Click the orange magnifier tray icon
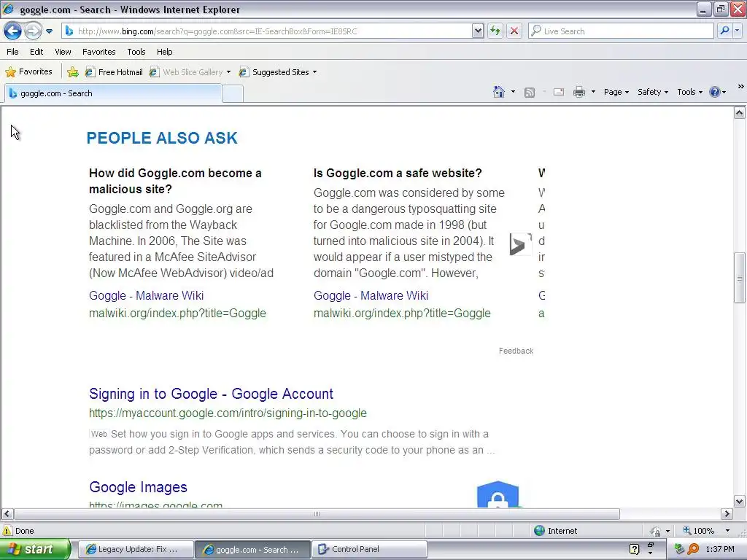The width and height of the screenshot is (747, 560). 693,549
